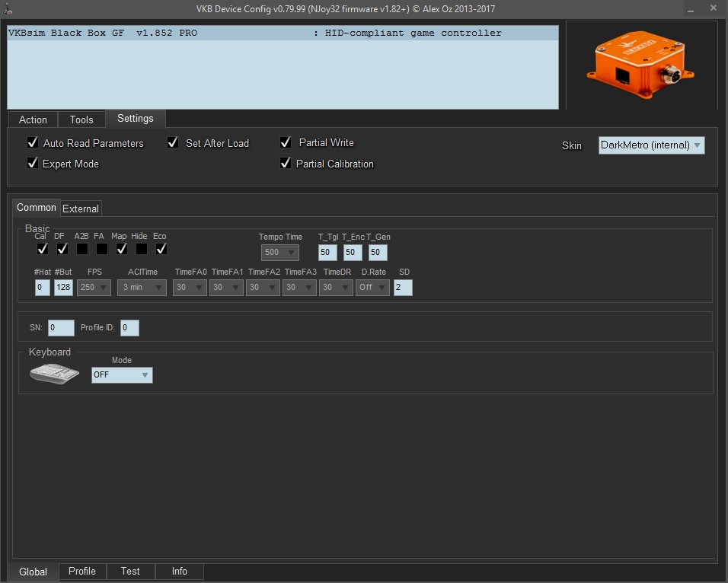
Task: Click the #Hat input field
Action: [x=42, y=288]
